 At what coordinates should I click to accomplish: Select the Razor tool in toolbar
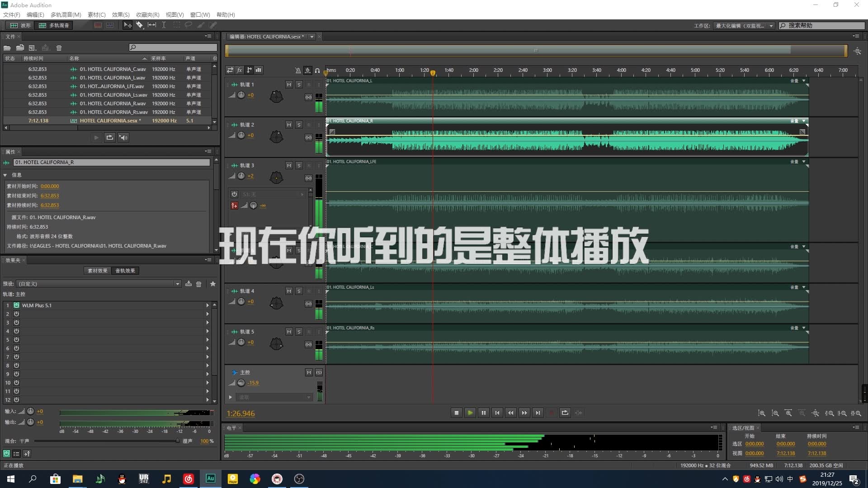(x=140, y=25)
